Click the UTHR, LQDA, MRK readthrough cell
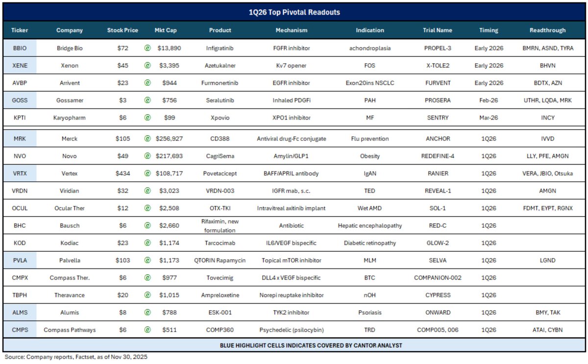 coord(547,100)
